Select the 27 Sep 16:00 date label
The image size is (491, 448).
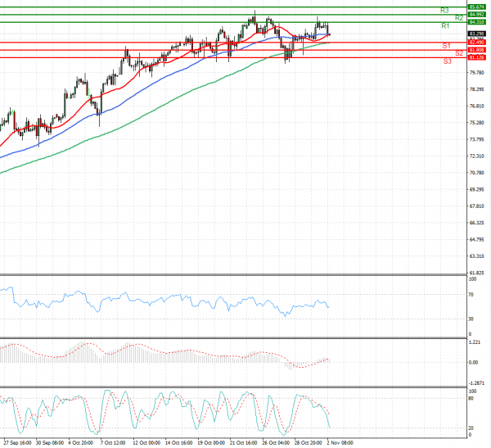click(x=17, y=443)
